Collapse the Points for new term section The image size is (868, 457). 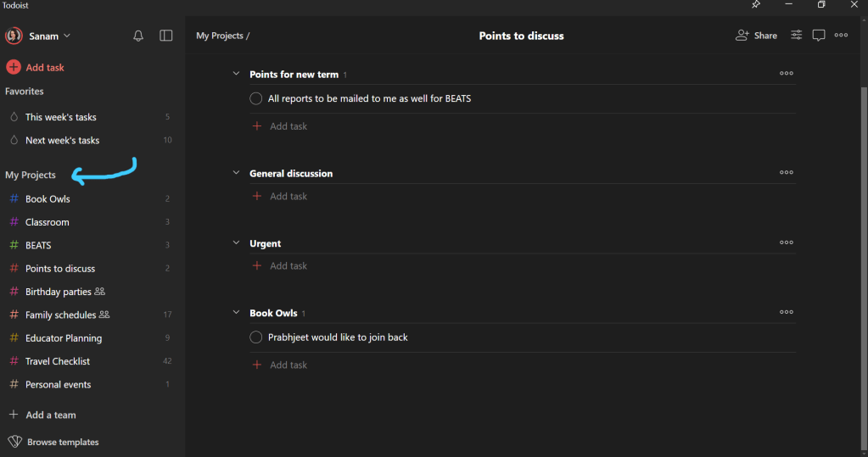pos(236,74)
